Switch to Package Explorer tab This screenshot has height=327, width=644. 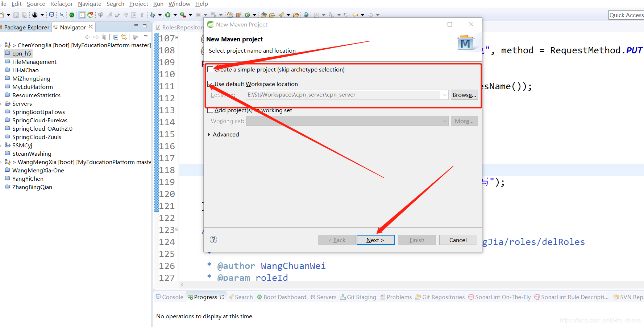25,27
